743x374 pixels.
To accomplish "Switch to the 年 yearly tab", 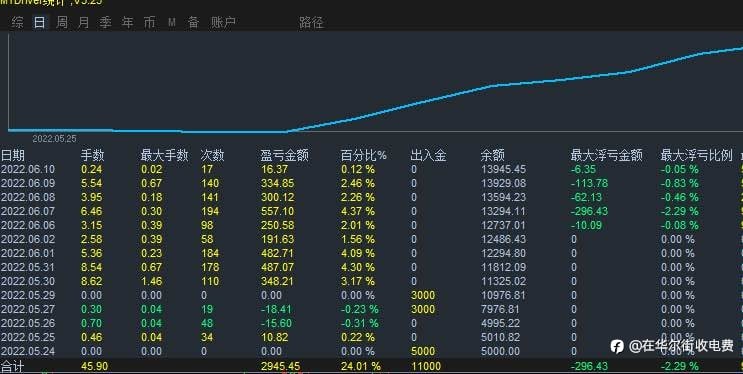I will [x=127, y=22].
